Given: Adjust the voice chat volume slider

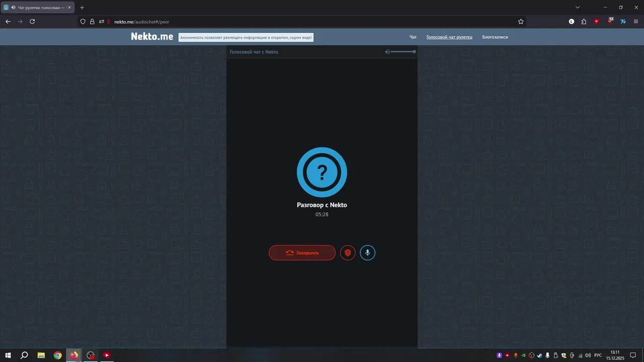Looking at the screenshot, I should (403, 52).
